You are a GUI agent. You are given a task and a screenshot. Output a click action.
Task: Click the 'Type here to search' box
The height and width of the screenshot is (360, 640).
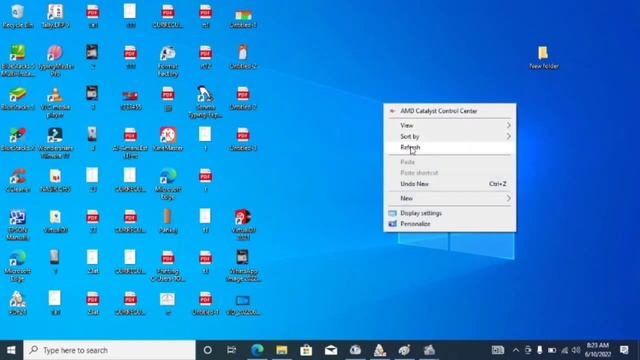pyautogui.click(x=109, y=350)
